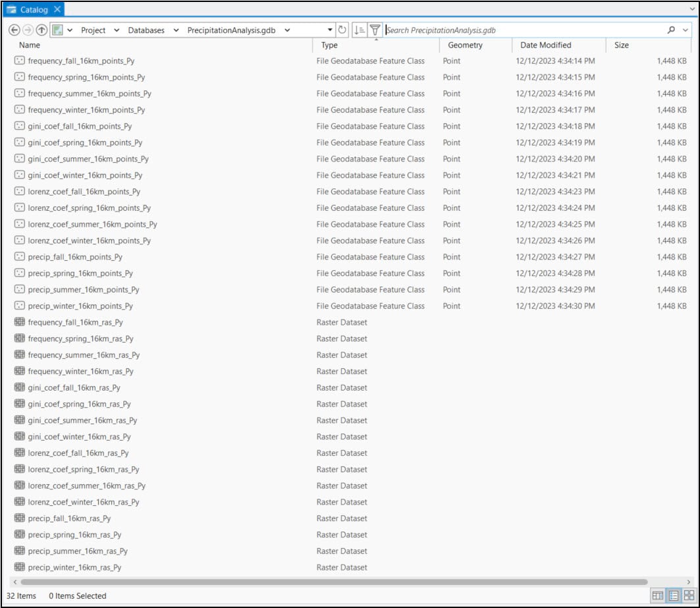Image resolution: width=700 pixels, height=608 pixels.
Task: Click the Forward navigation arrow
Action: (x=28, y=30)
